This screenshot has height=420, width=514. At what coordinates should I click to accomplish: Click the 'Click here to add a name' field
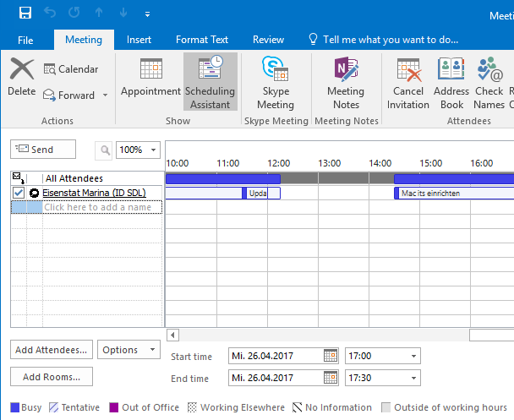click(x=102, y=207)
